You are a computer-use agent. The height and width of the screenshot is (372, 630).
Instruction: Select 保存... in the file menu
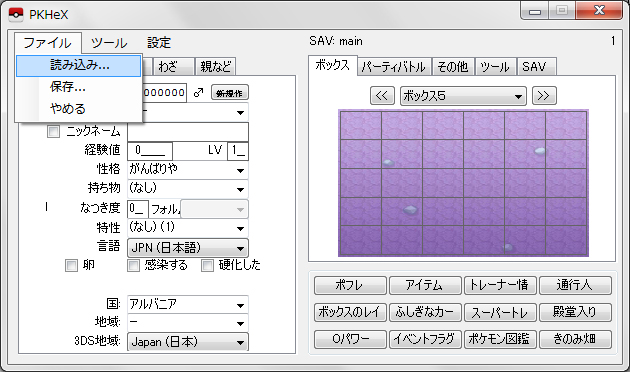pos(79,87)
